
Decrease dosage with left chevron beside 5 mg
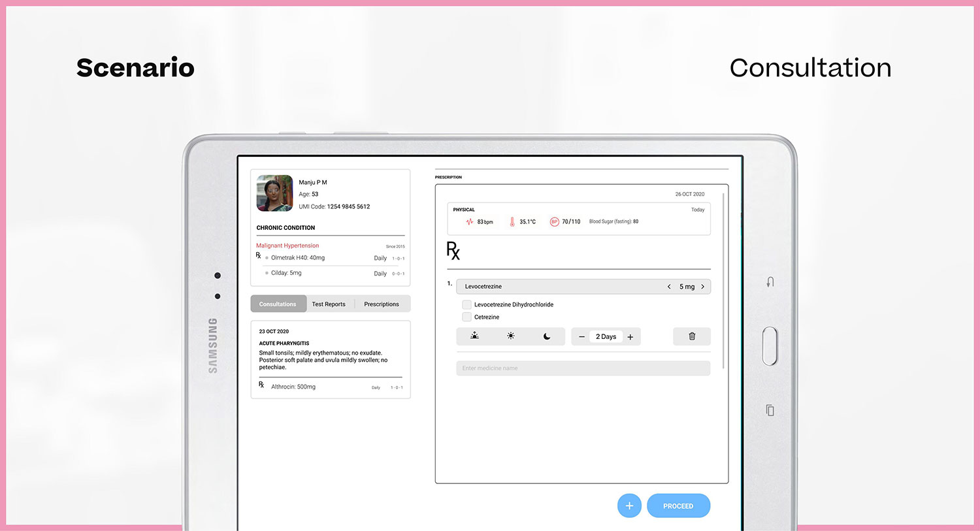pos(669,287)
